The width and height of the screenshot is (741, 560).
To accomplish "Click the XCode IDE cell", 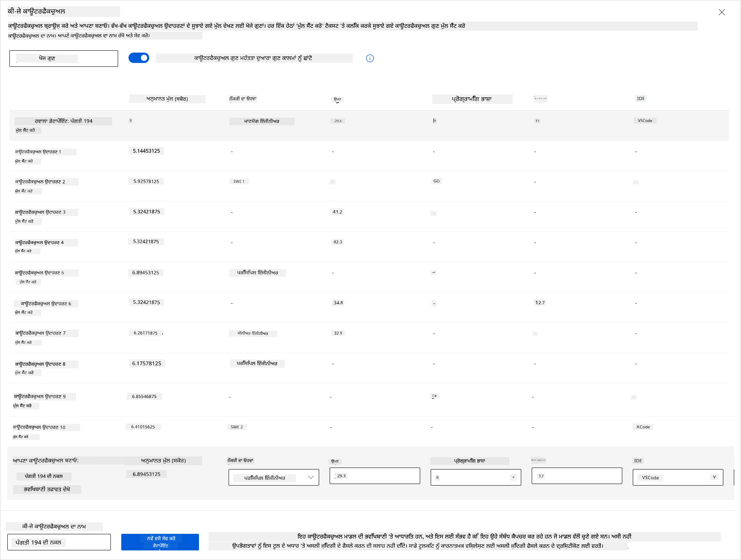I will [x=643, y=427].
